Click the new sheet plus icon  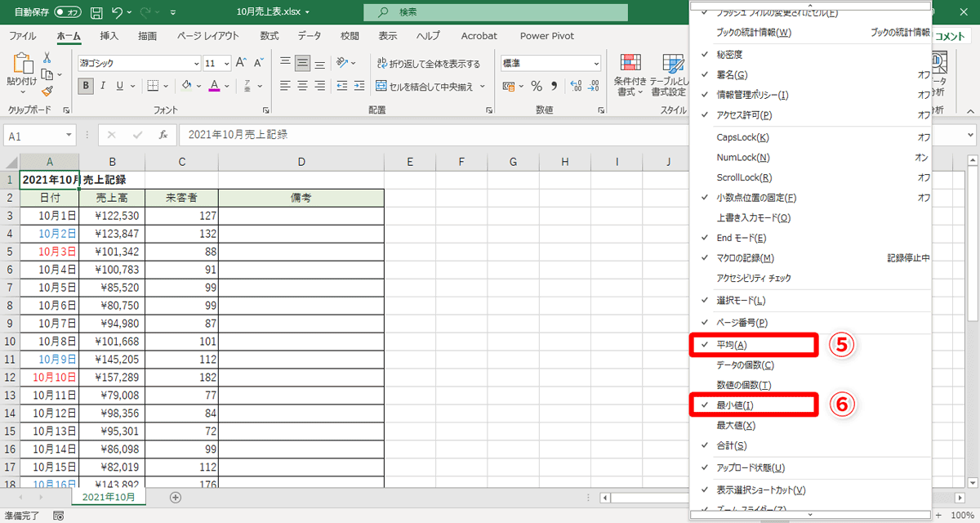click(175, 497)
